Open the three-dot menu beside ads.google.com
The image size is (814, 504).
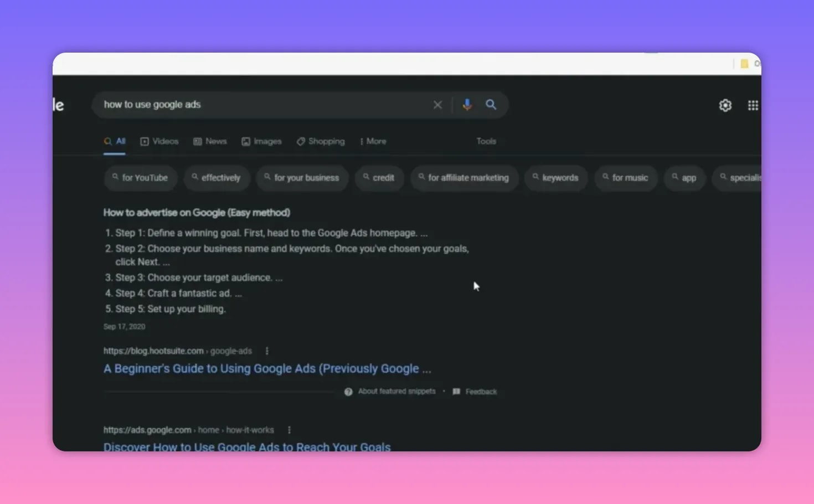tap(289, 430)
